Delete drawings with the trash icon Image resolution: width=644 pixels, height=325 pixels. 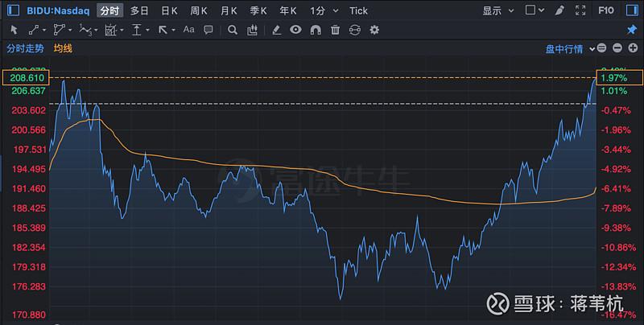tap(335, 30)
